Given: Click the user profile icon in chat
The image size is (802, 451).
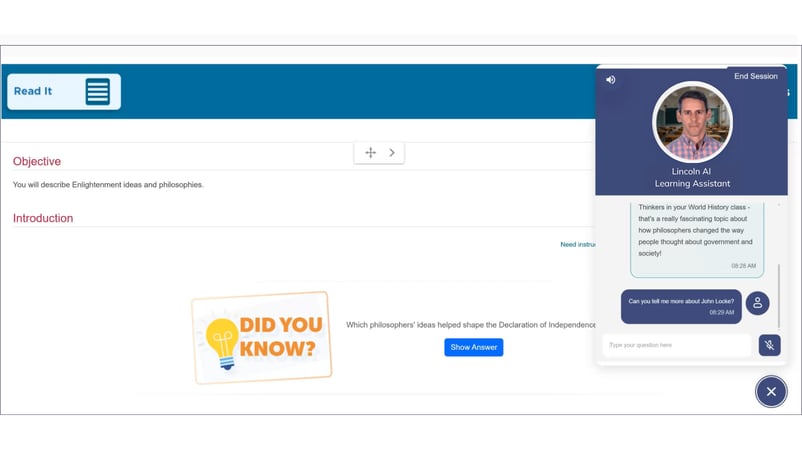Looking at the screenshot, I should tap(757, 303).
